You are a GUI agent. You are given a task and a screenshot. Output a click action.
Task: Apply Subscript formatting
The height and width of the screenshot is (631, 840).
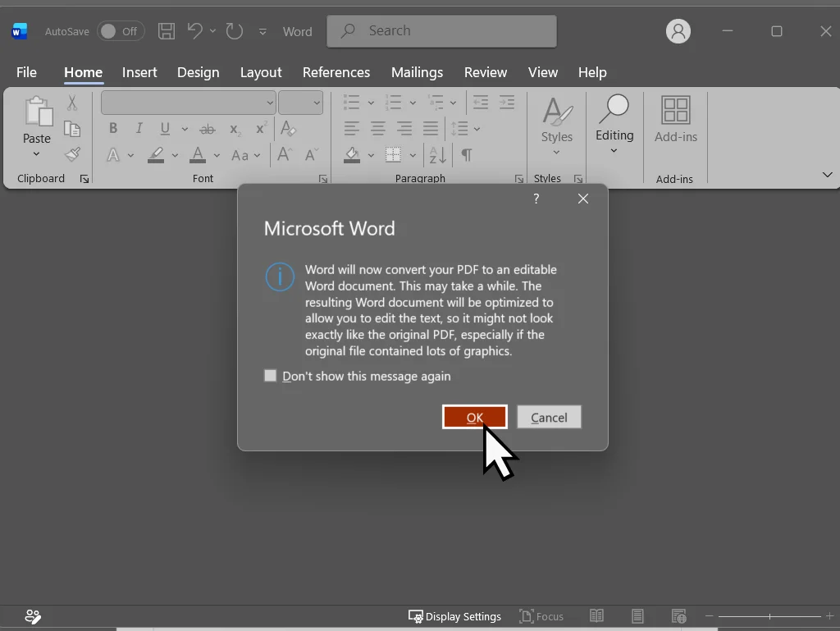pos(235,129)
